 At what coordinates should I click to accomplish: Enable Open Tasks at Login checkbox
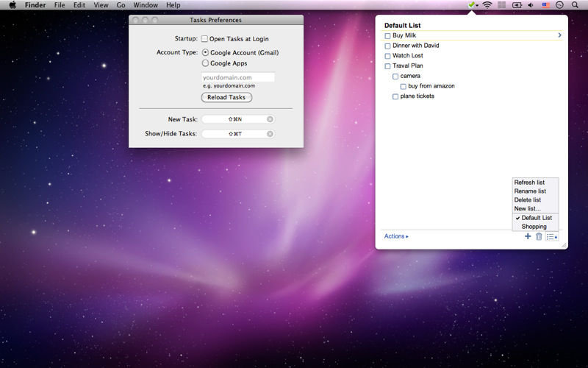point(204,38)
